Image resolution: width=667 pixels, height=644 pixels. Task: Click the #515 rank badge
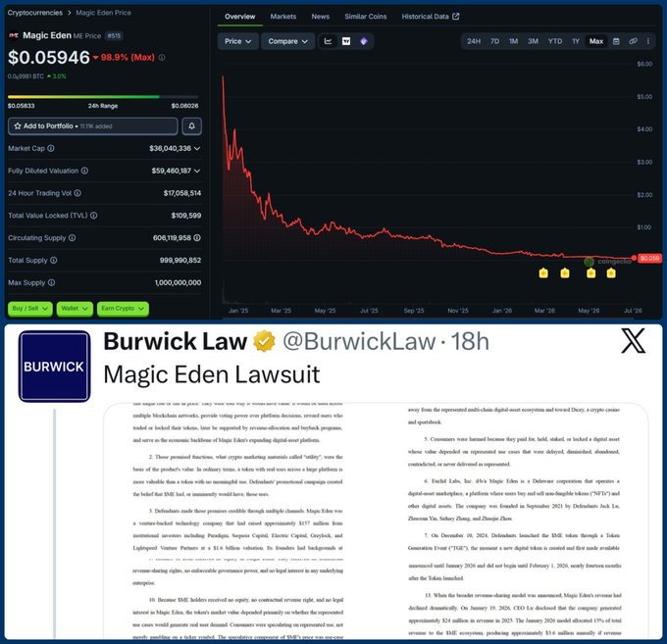114,35
